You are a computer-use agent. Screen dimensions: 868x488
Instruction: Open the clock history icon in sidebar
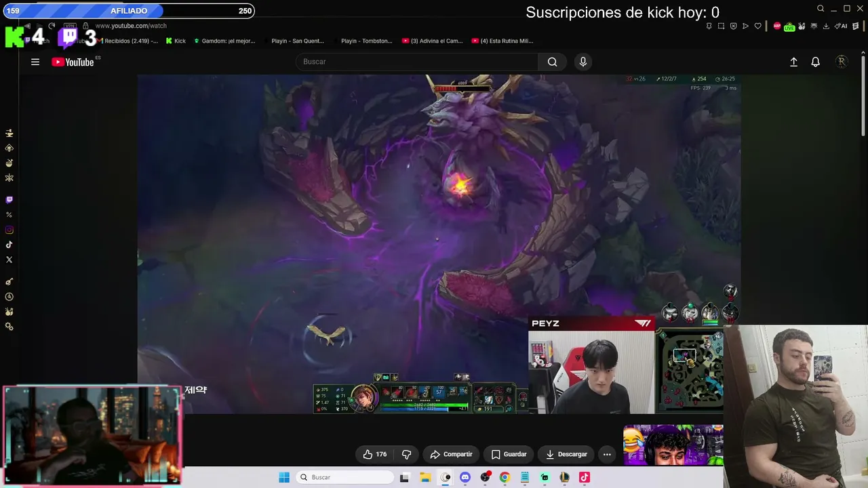click(9, 297)
